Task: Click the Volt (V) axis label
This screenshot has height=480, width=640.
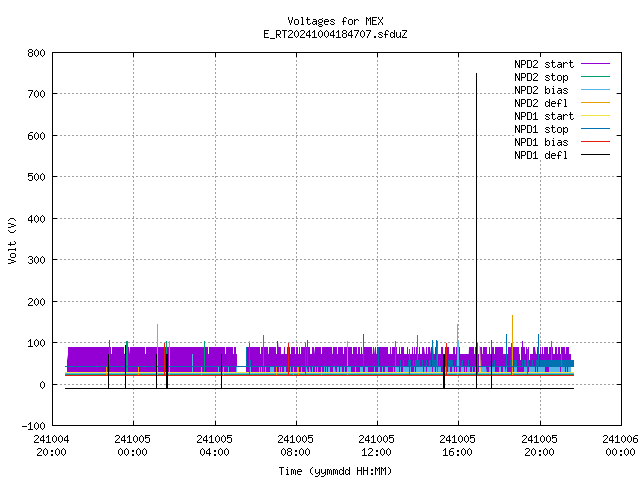Action: pos(12,240)
